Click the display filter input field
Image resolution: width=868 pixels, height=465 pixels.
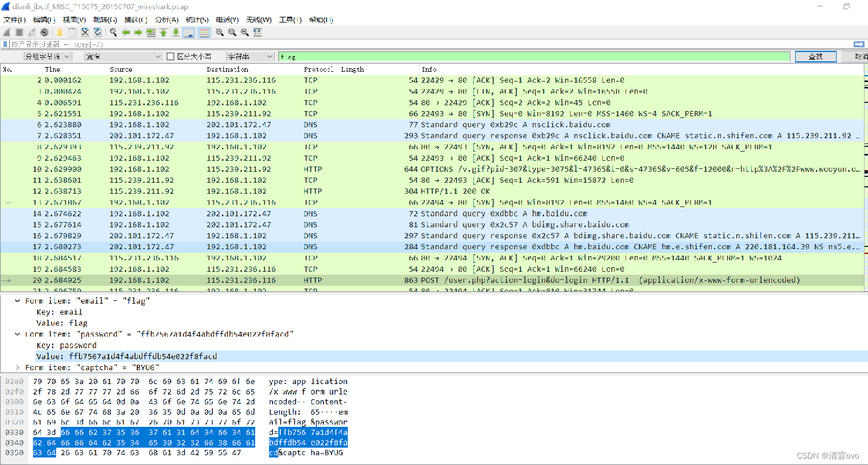pos(431,45)
